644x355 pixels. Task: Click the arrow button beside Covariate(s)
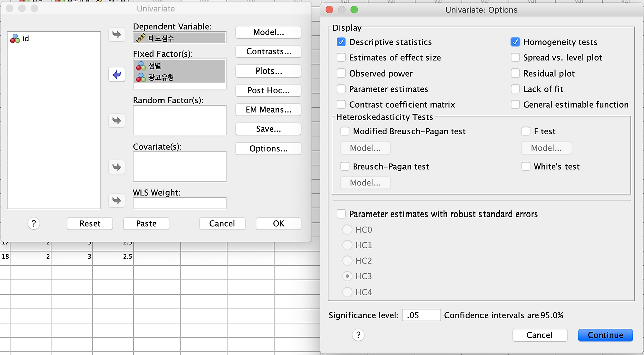[117, 167]
